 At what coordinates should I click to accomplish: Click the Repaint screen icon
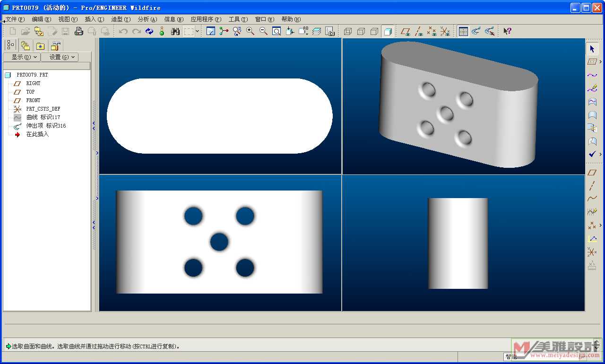[211, 31]
